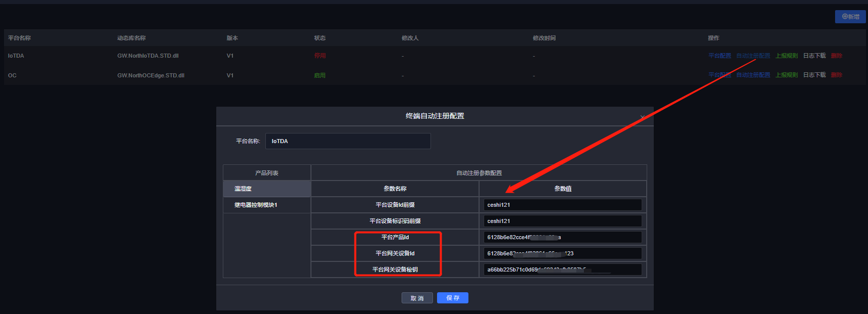Click the 平台产品Id parameter name cell
The image size is (868, 314).
(395, 237)
